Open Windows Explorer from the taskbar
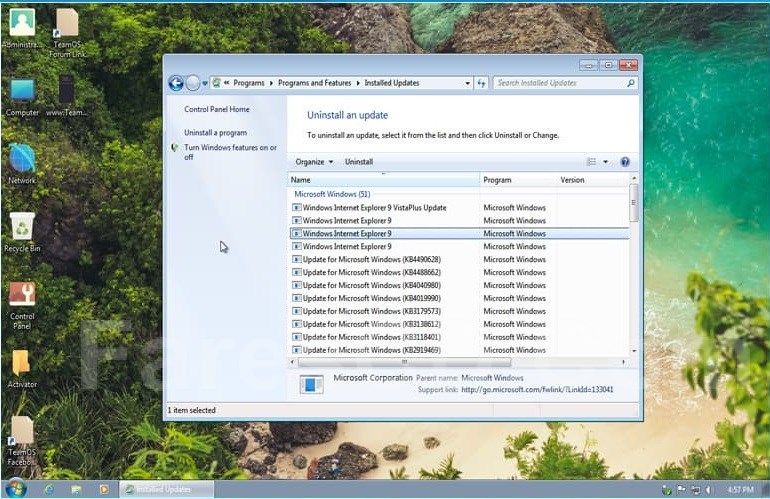This screenshot has width=770, height=499. tap(76, 489)
